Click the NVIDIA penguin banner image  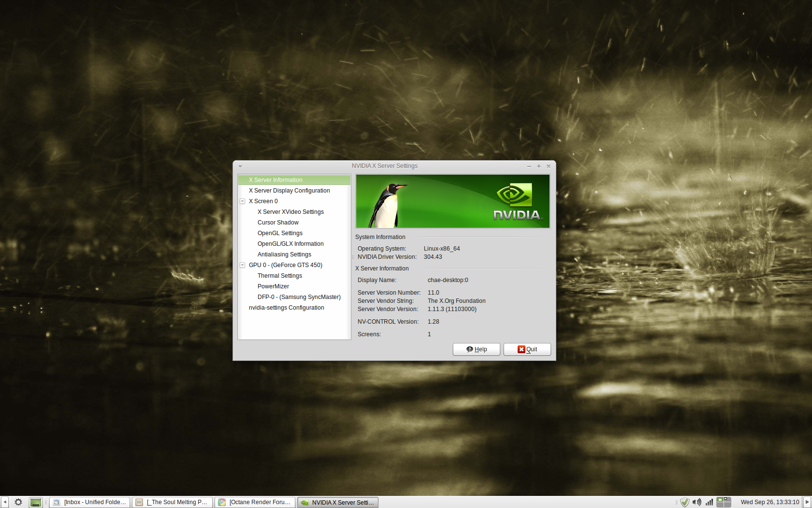coord(453,201)
